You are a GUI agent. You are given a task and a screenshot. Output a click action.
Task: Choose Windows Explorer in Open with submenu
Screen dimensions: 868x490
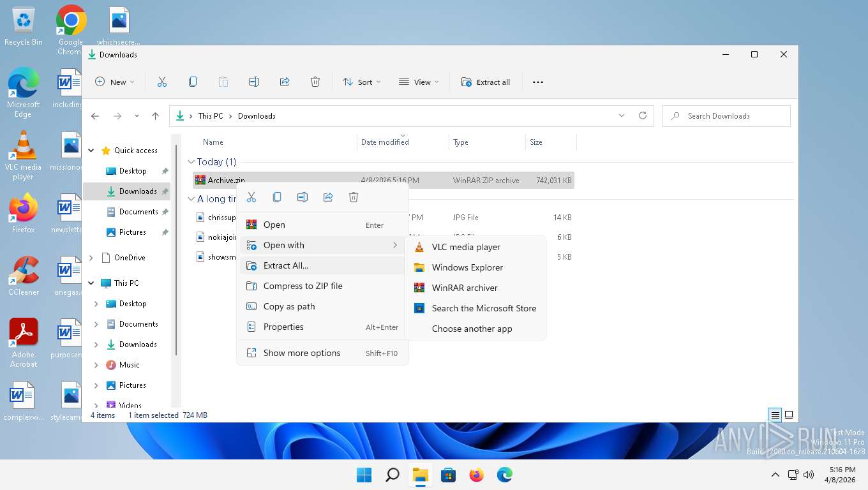475,267
